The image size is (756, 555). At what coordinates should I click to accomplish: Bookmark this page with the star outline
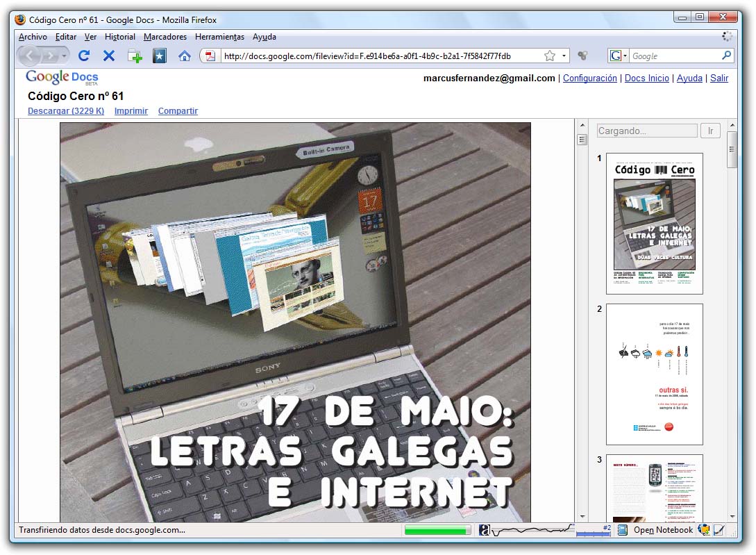[x=550, y=56]
